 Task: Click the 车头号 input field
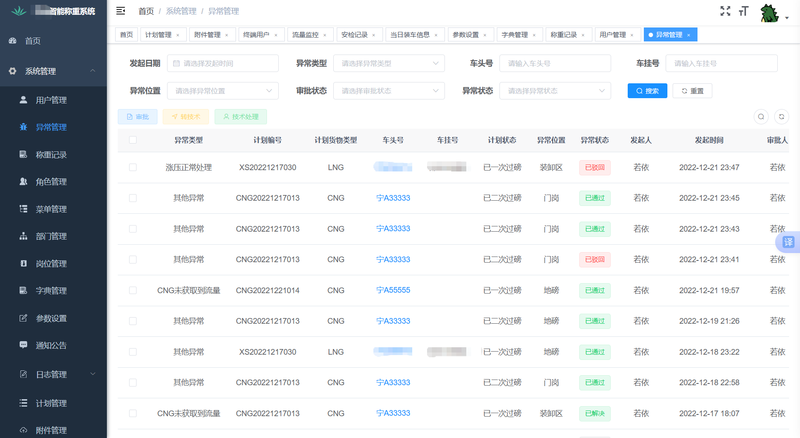click(553, 63)
